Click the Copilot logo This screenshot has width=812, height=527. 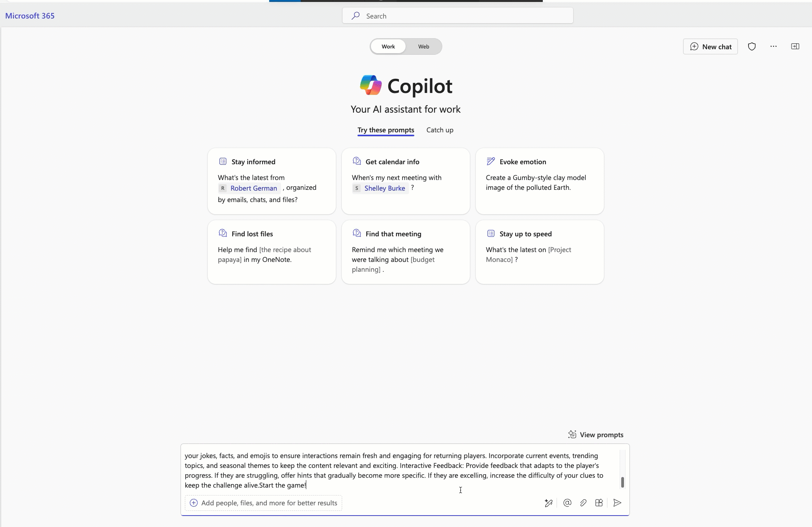coord(371,85)
